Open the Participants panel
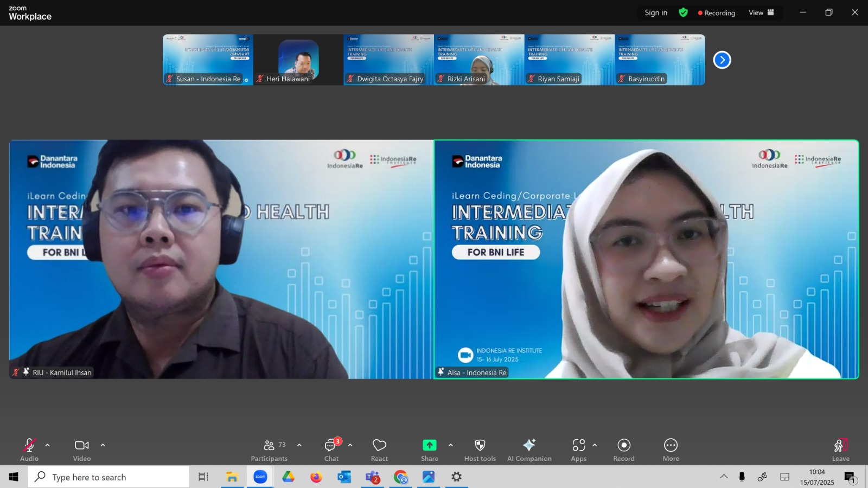 tap(269, 450)
